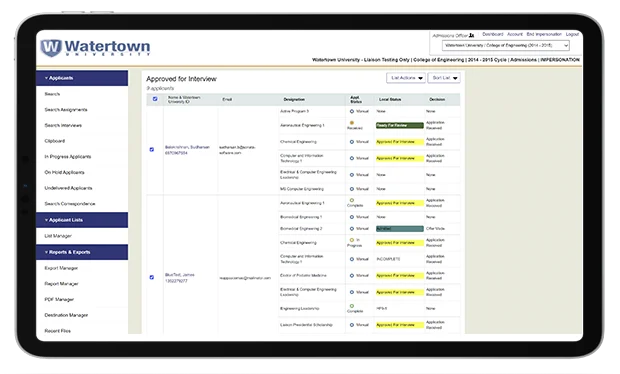
Task: Click the Name & Watertown University ID header
Action: click(x=184, y=99)
